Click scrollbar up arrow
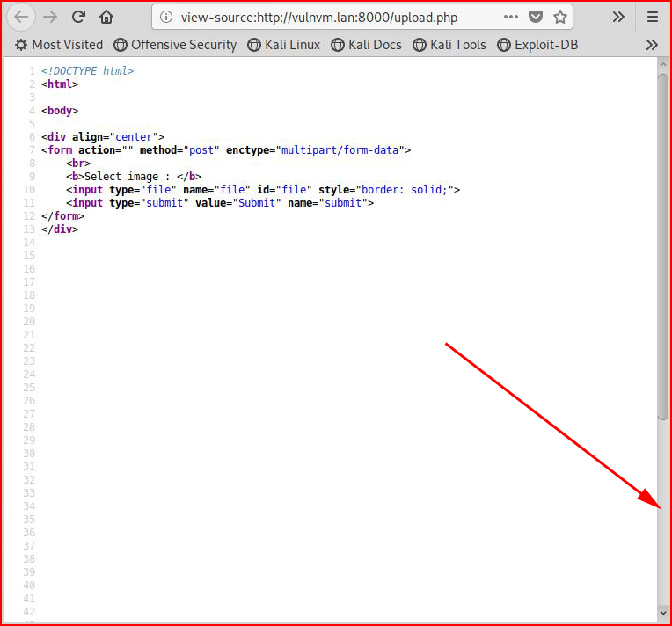This screenshot has height=626, width=672. [x=663, y=65]
